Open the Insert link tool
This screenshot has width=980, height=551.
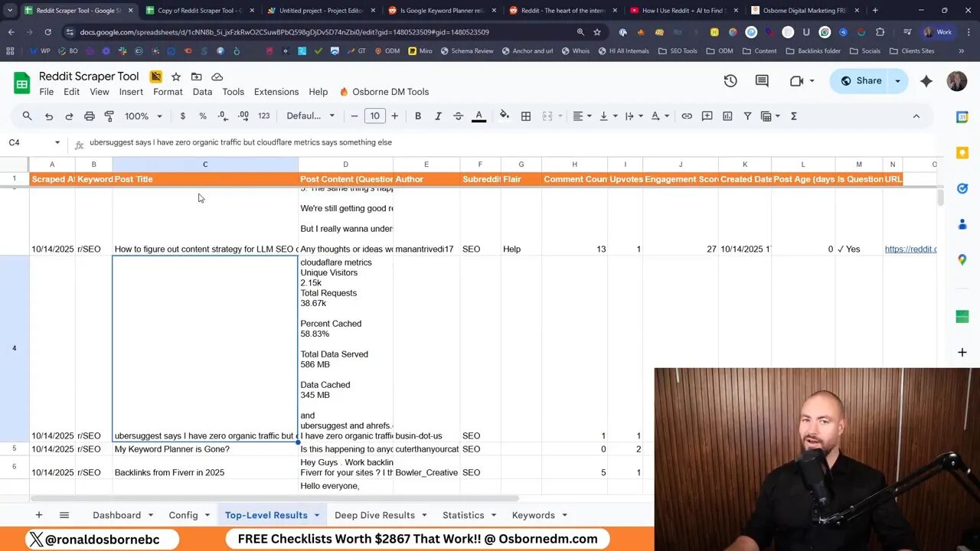pyautogui.click(x=687, y=116)
